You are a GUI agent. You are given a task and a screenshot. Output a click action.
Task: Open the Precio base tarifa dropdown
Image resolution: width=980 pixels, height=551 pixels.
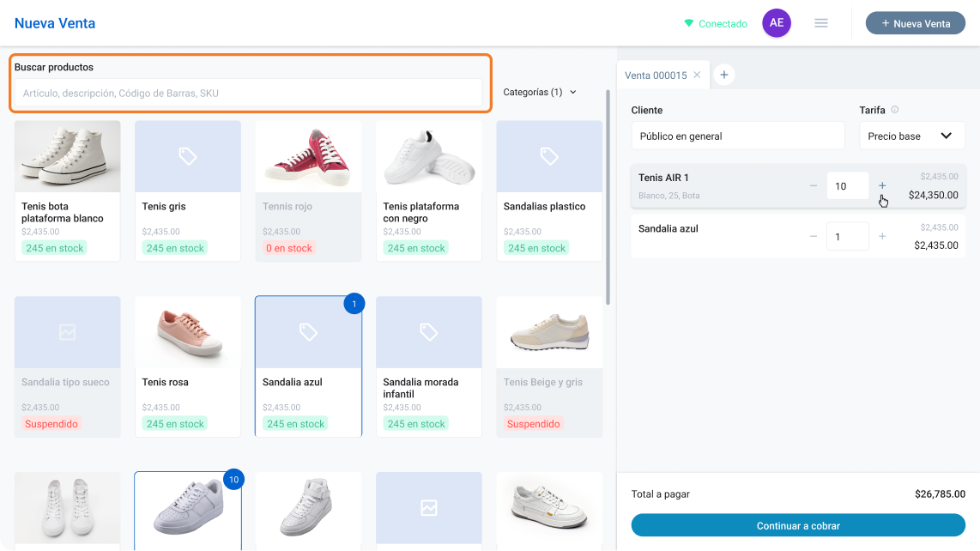pyautogui.click(x=912, y=136)
